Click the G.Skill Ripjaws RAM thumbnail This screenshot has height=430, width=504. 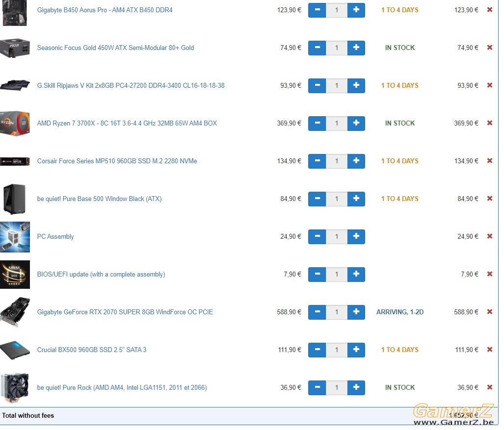click(x=15, y=85)
